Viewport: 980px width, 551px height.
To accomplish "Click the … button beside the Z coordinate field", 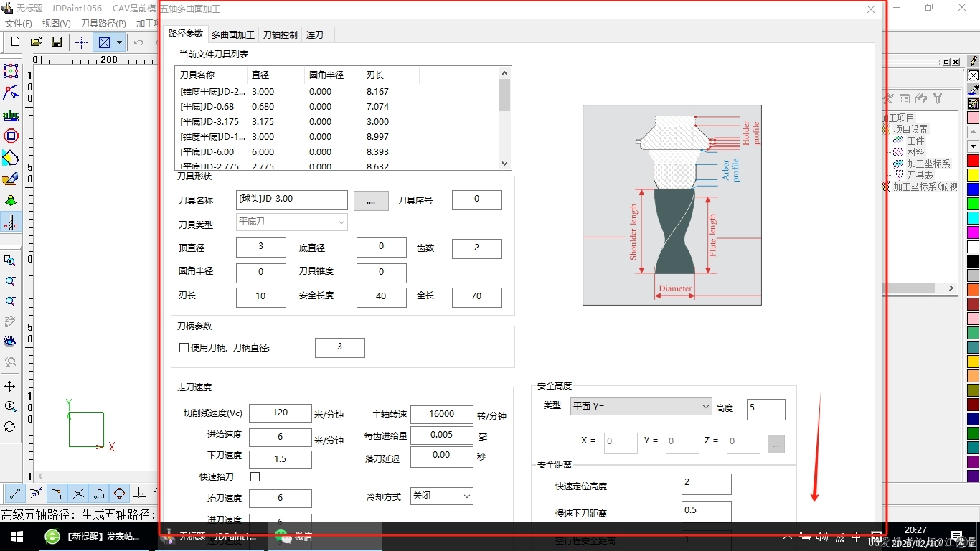I will point(776,443).
